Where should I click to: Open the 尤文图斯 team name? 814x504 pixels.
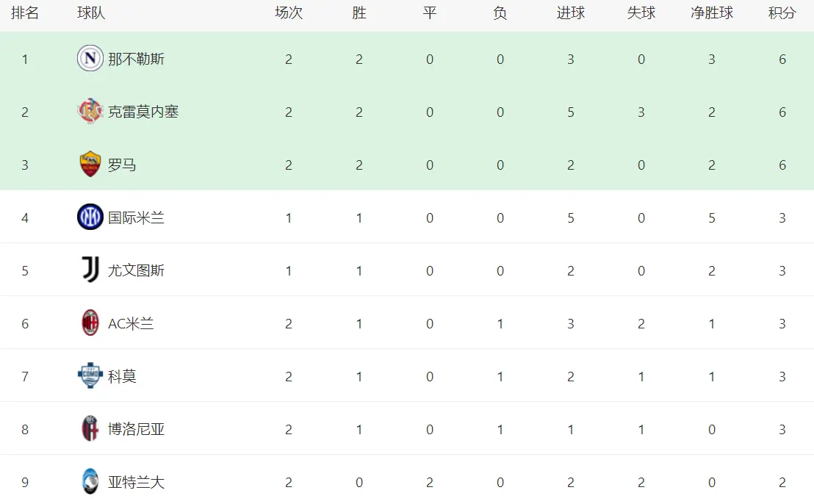pyautogui.click(x=136, y=270)
